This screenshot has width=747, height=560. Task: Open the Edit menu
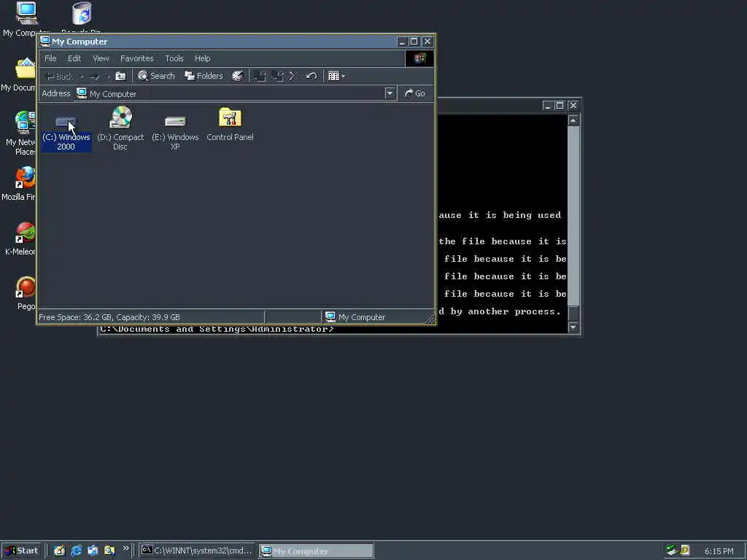tap(74, 58)
